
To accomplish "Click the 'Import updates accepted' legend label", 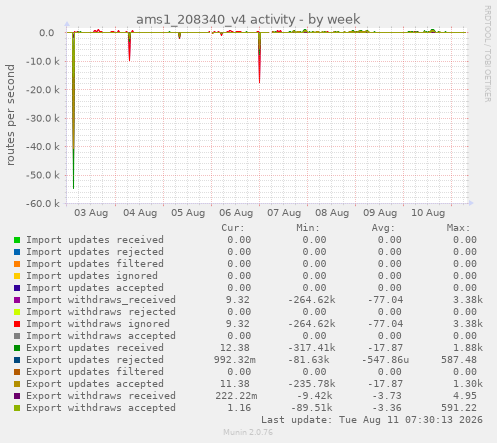I will tap(95, 288).
